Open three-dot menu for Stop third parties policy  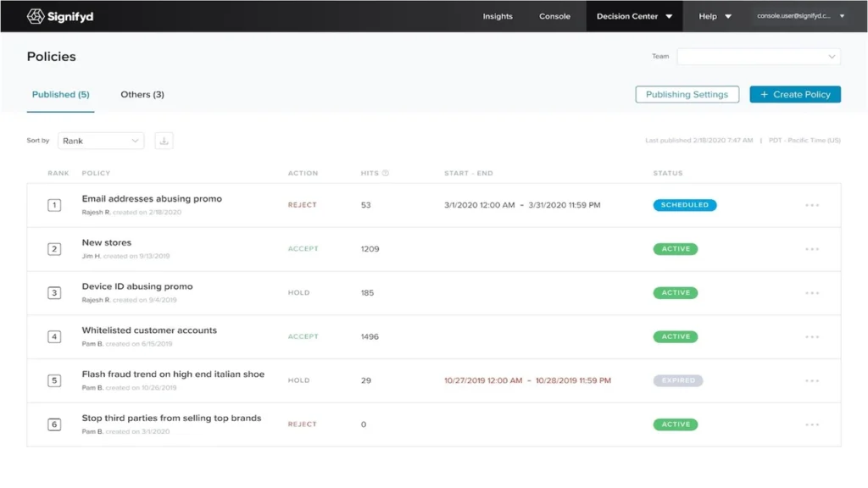[x=812, y=424]
